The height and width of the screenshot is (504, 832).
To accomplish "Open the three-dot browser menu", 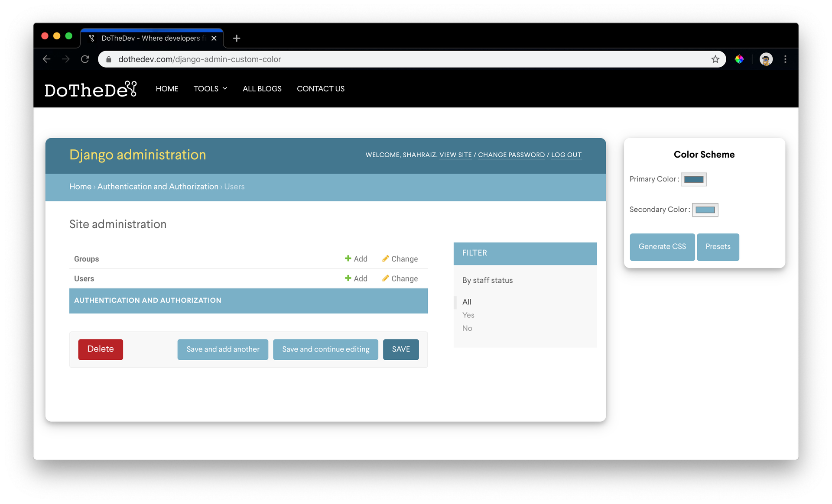I will [x=785, y=59].
